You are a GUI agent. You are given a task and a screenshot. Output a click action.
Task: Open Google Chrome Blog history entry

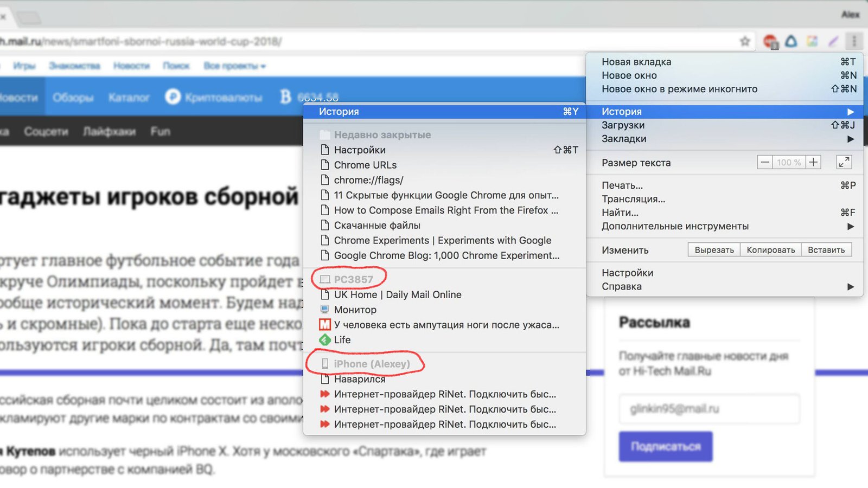point(444,255)
